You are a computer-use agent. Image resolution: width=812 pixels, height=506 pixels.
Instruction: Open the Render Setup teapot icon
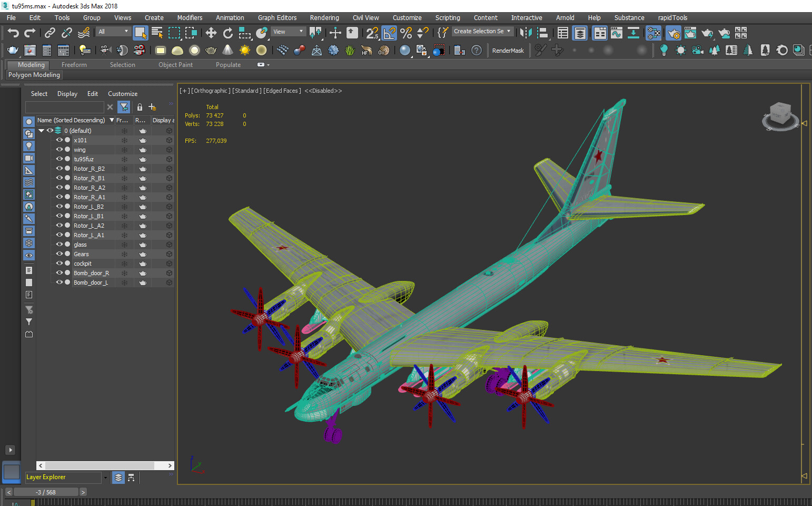coord(674,33)
